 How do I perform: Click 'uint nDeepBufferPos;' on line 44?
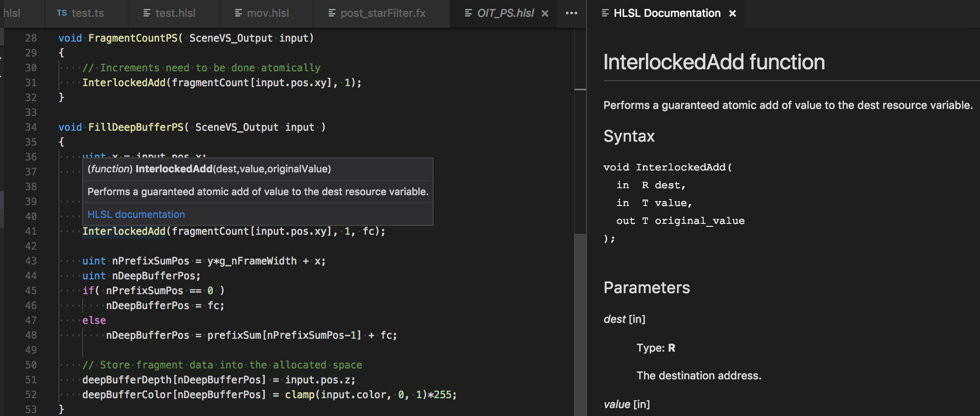click(x=142, y=276)
